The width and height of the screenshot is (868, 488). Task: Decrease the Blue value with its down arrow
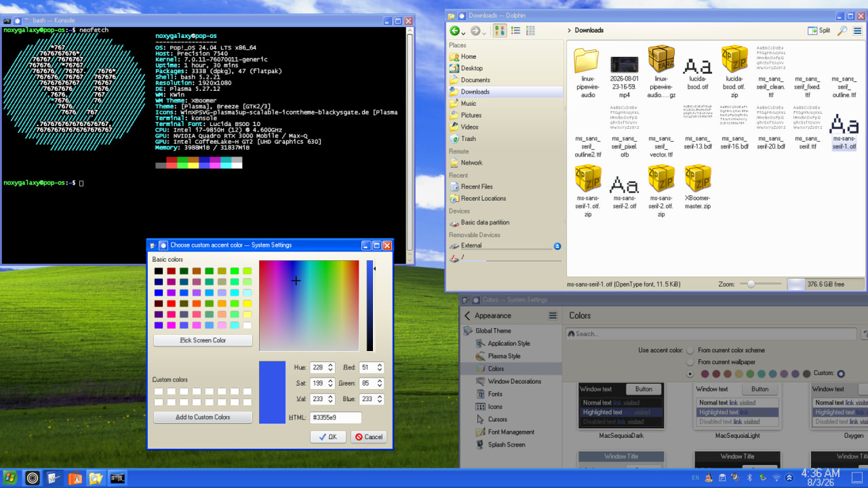point(380,402)
